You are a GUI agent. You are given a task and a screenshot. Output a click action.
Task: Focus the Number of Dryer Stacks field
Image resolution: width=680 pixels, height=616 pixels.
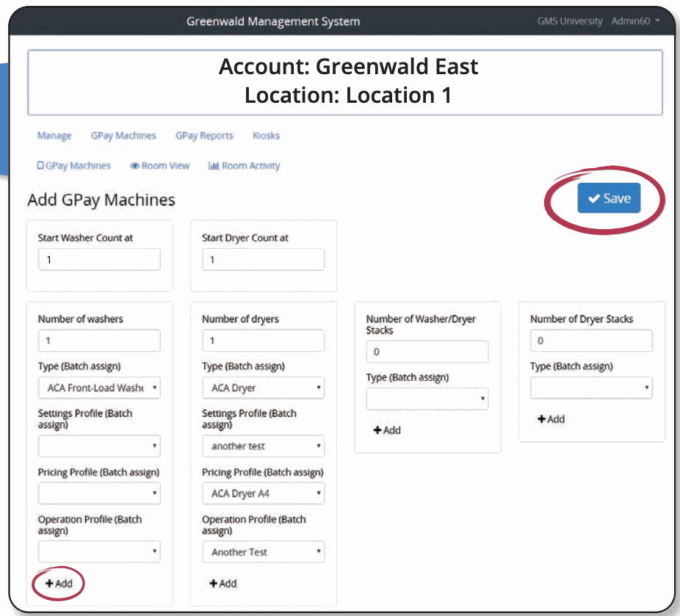(x=592, y=340)
